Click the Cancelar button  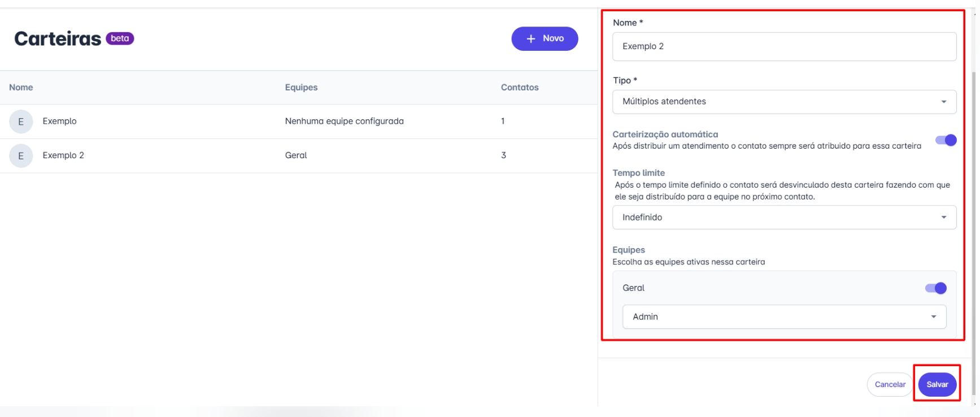(x=890, y=385)
